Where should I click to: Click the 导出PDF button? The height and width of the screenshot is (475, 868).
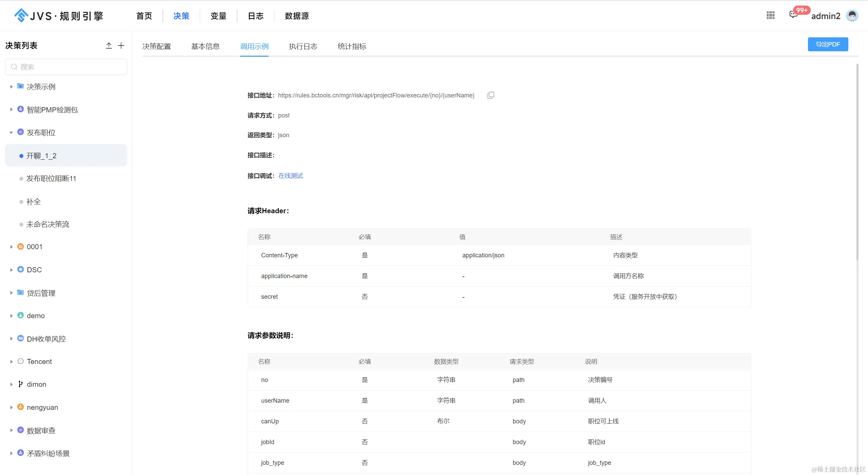pyautogui.click(x=828, y=44)
